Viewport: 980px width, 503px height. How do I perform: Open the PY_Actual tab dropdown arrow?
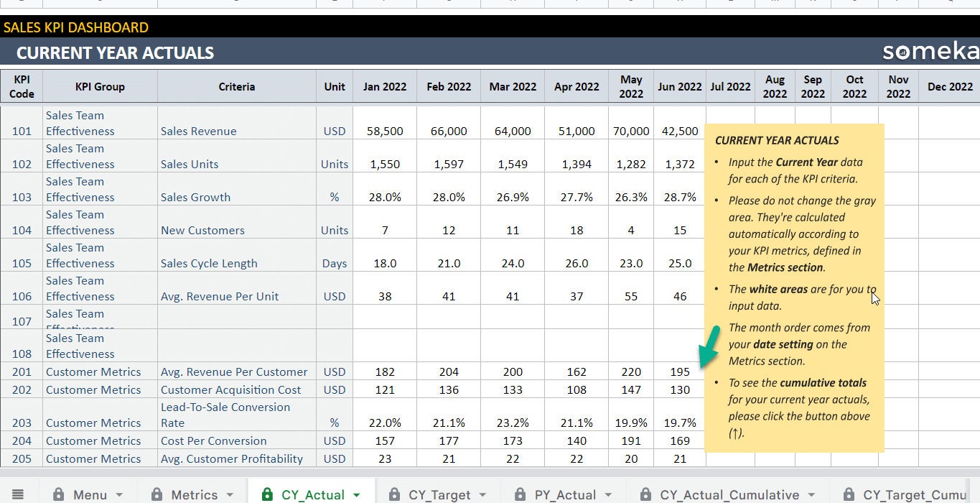tap(608, 495)
